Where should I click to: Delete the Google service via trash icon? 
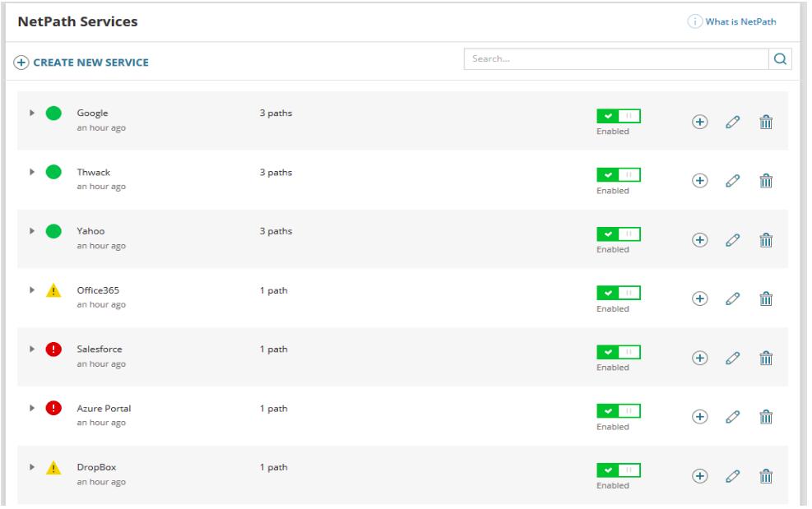point(766,122)
